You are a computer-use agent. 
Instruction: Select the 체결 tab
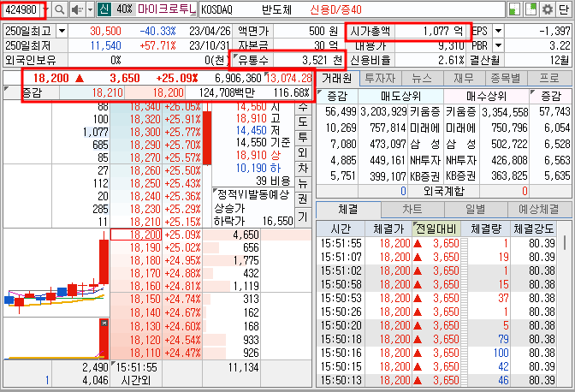click(347, 210)
